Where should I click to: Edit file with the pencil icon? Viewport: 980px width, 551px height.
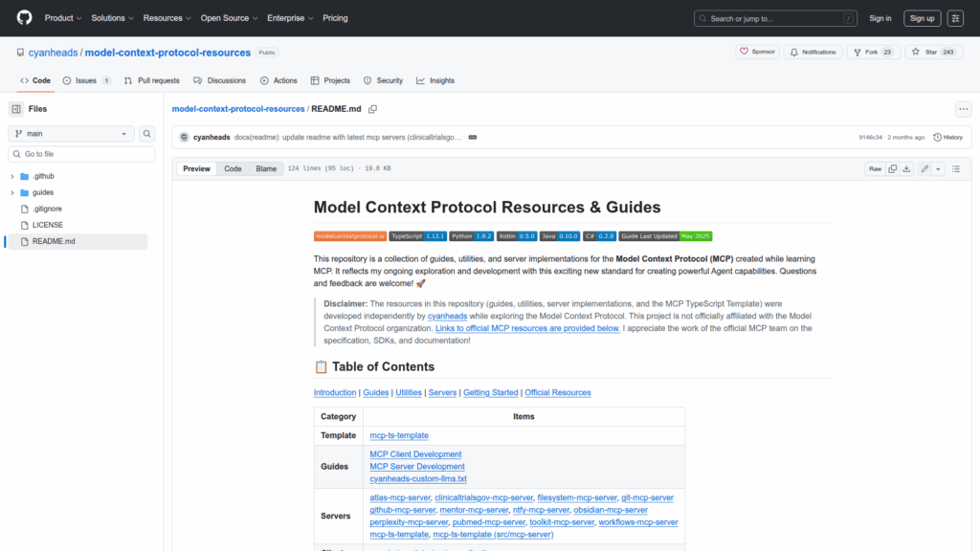924,168
